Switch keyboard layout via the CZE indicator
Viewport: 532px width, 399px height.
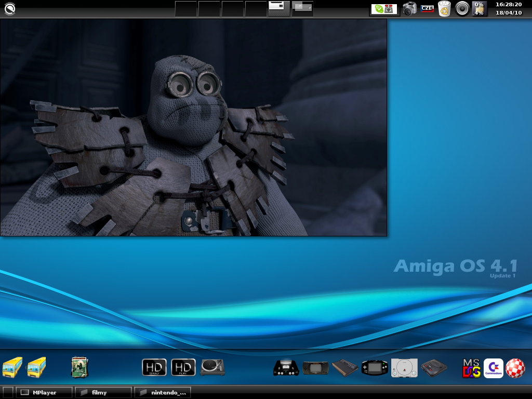(x=427, y=8)
